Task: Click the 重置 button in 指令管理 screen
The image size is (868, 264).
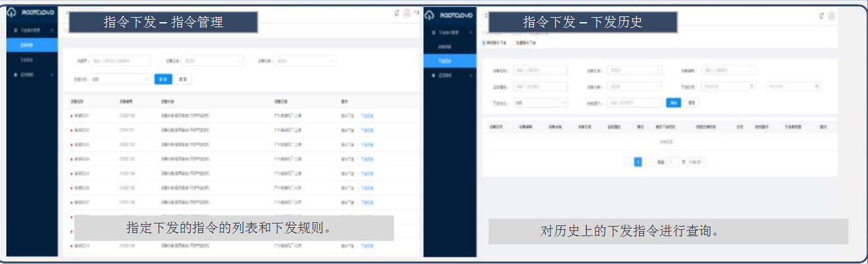Action: [183, 80]
